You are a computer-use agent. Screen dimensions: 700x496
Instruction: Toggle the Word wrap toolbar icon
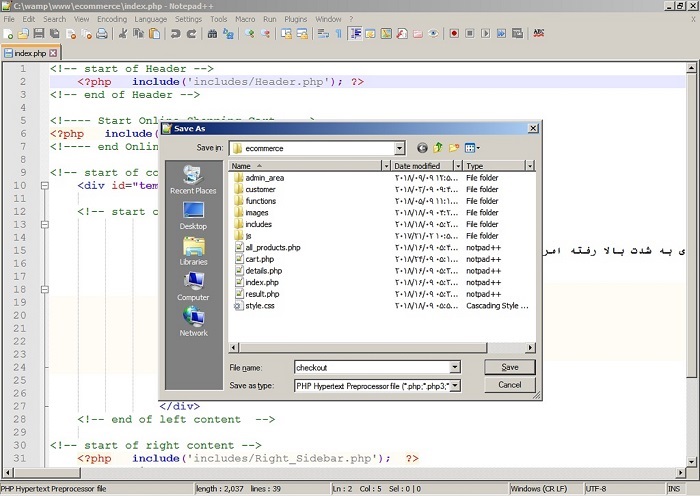pyautogui.click(x=323, y=33)
